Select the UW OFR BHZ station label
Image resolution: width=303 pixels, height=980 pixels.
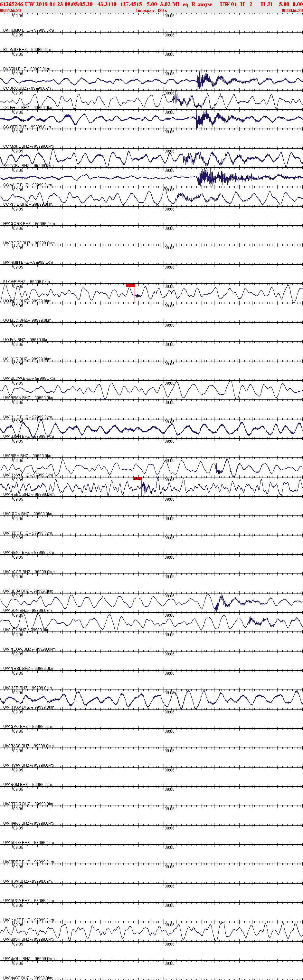coord(27,688)
